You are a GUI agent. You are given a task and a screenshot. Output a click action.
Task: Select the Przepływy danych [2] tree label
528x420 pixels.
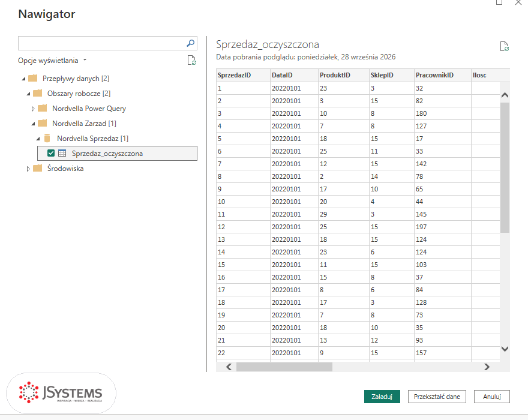pos(76,79)
